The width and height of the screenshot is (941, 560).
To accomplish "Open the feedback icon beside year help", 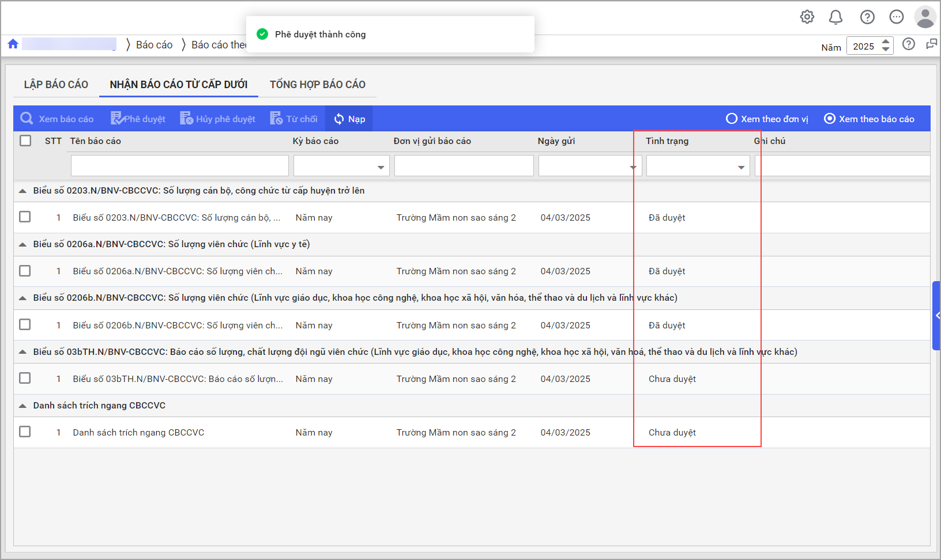I will [931, 44].
